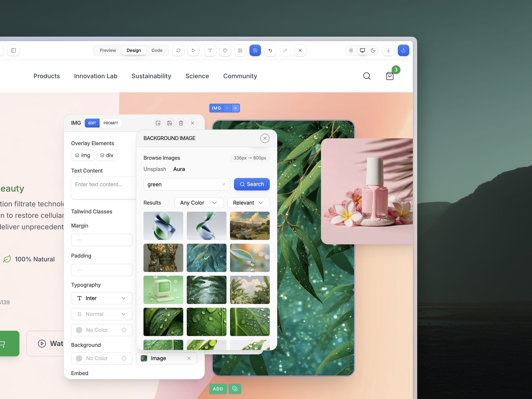
Task: Click the Margin input field
Action: click(102, 240)
